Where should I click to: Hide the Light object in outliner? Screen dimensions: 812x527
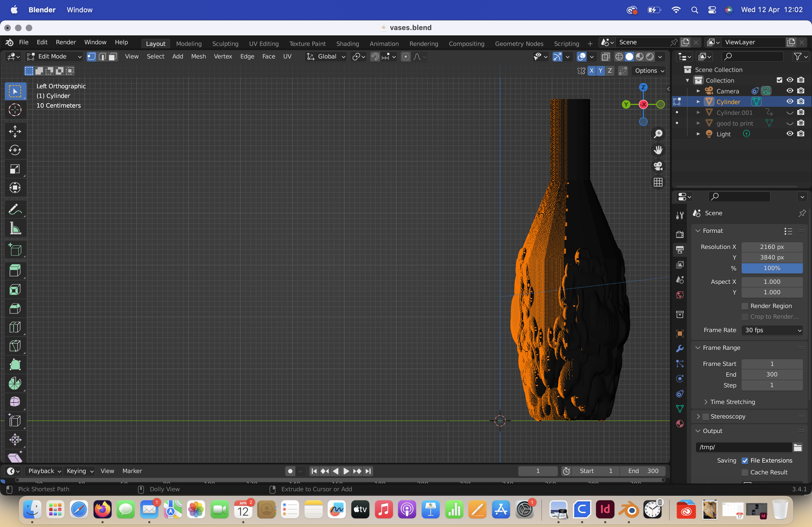click(x=789, y=134)
